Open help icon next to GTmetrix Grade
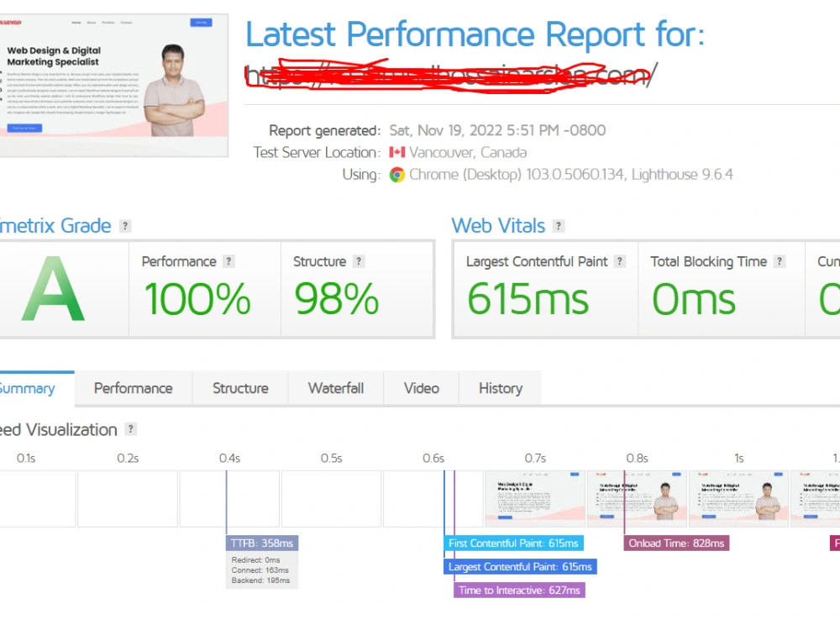The height and width of the screenshot is (630, 840). point(125,226)
